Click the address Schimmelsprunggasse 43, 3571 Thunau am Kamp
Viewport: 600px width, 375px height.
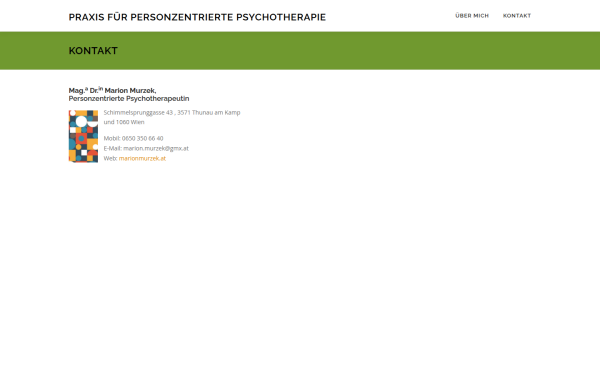pyautogui.click(x=172, y=112)
